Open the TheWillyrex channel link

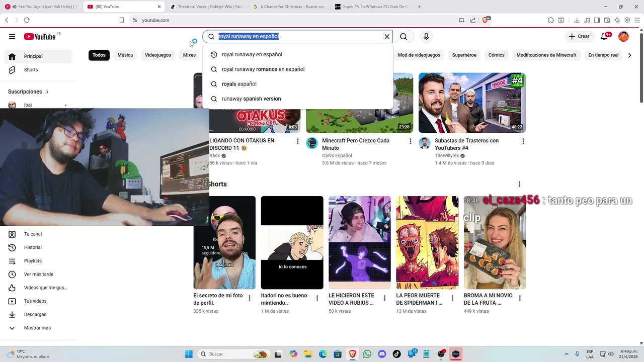(x=447, y=156)
